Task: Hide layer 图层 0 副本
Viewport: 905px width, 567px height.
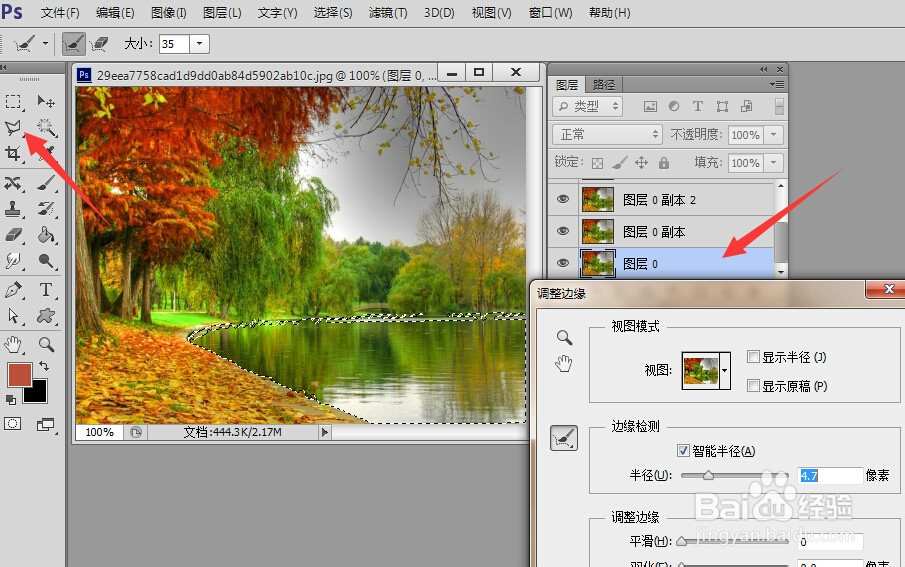Action: tap(563, 231)
